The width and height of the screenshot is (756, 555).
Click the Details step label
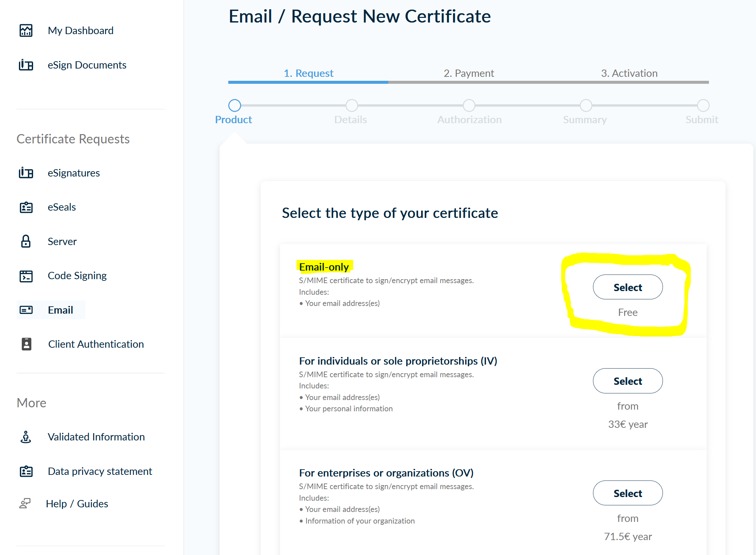[x=351, y=120]
